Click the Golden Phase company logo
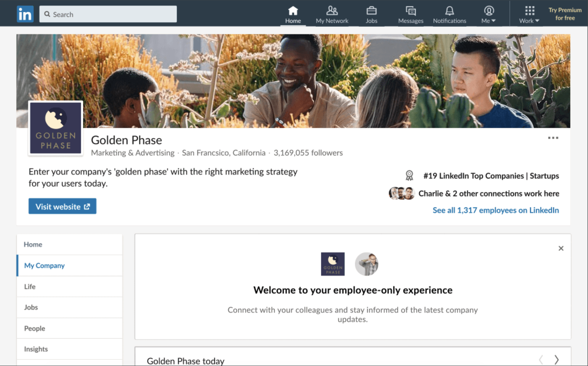This screenshot has width=588, height=366. [x=56, y=128]
